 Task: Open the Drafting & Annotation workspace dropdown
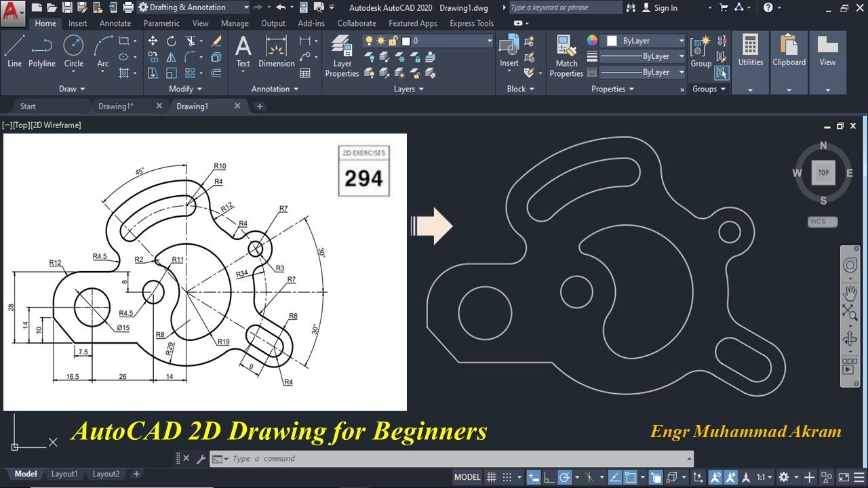(193, 7)
